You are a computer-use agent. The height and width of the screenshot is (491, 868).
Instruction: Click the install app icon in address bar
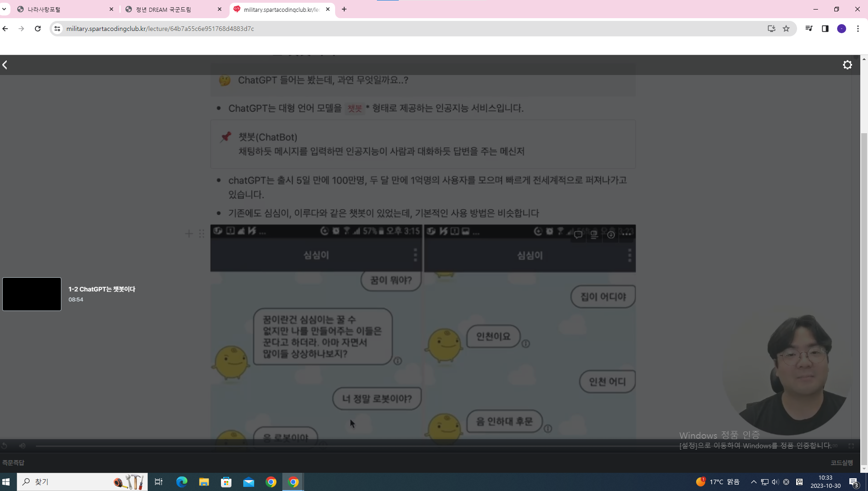click(772, 29)
